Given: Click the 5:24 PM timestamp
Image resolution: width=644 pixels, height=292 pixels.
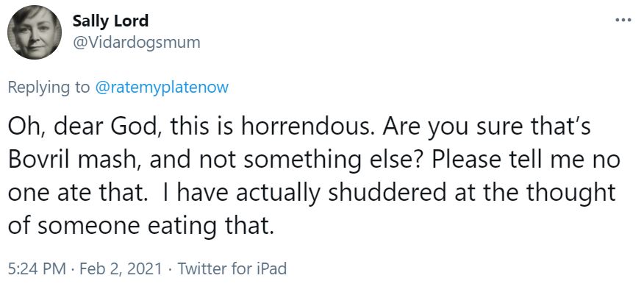Looking at the screenshot, I should click(x=37, y=268).
